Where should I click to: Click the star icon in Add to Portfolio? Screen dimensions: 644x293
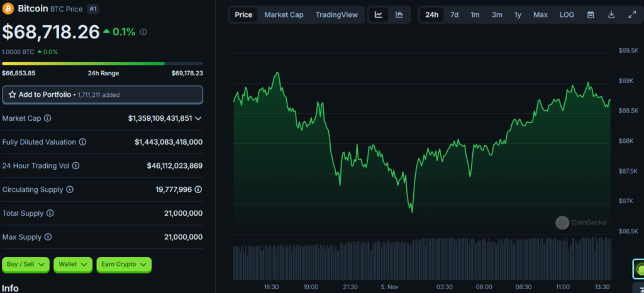click(x=13, y=95)
